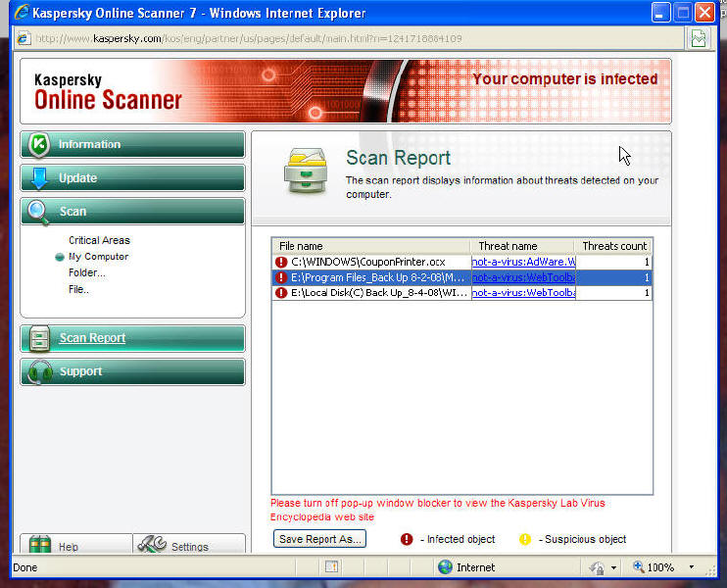Image resolution: width=727 pixels, height=588 pixels.
Task: Click the Internet Explorer page icon in address bar
Action: (24, 38)
